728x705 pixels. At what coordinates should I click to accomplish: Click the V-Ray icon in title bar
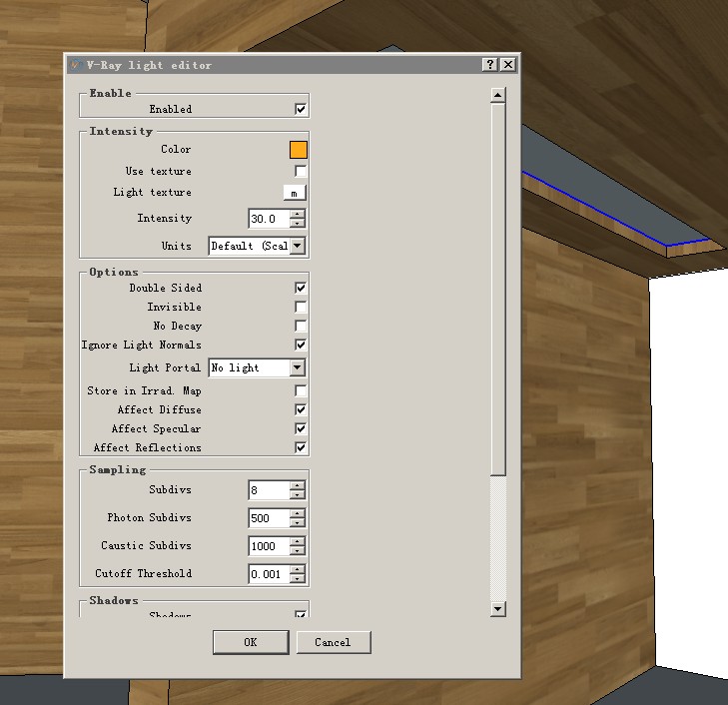pyautogui.click(x=75, y=65)
